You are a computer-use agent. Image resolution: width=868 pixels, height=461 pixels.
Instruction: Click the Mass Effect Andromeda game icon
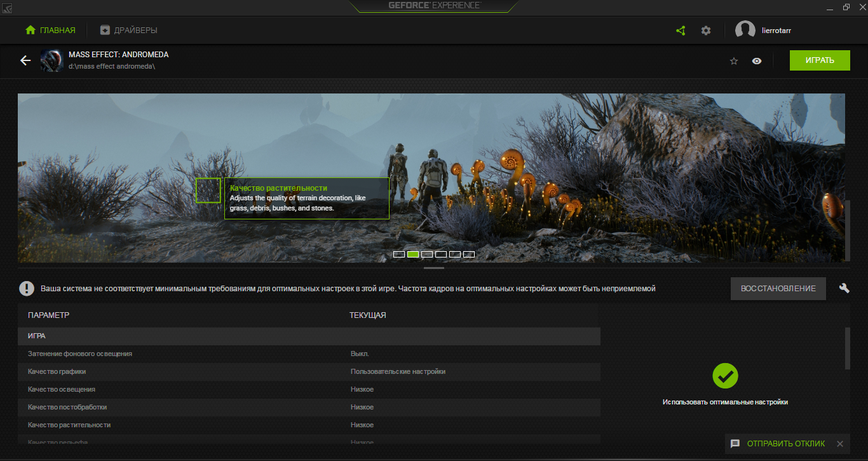click(x=51, y=60)
